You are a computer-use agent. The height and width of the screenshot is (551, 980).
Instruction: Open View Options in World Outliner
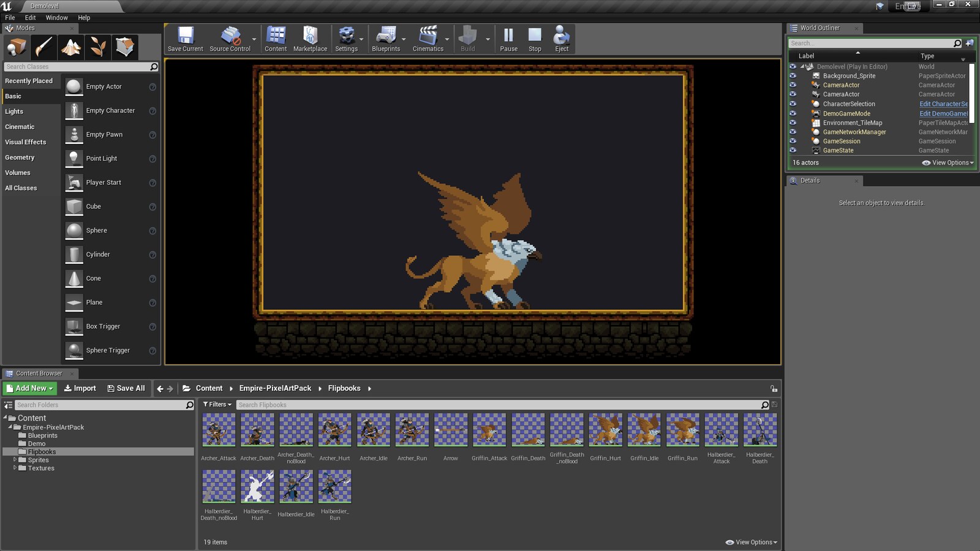click(x=947, y=162)
